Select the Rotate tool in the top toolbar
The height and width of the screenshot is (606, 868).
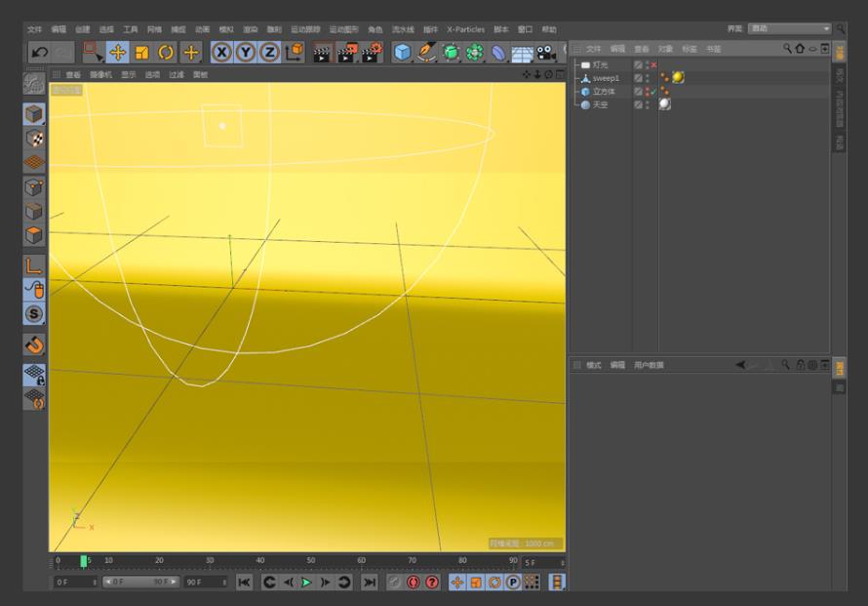tap(165, 52)
